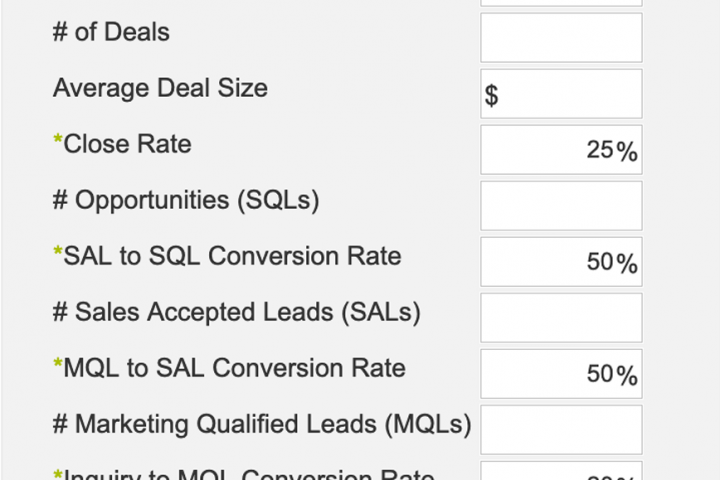This screenshot has width=720, height=480.
Task: Click the 'SAL to SQL Conversion Rate' label
Action: coord(232,256)
